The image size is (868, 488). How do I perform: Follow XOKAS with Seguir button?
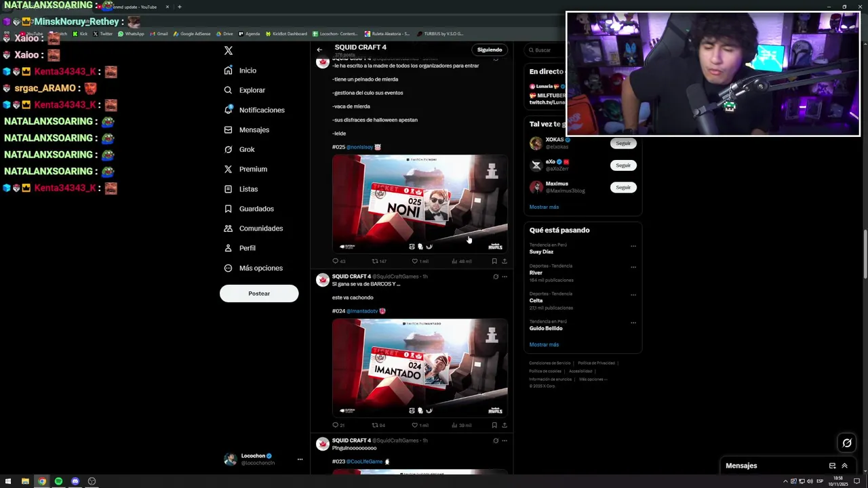click(623, 143)
